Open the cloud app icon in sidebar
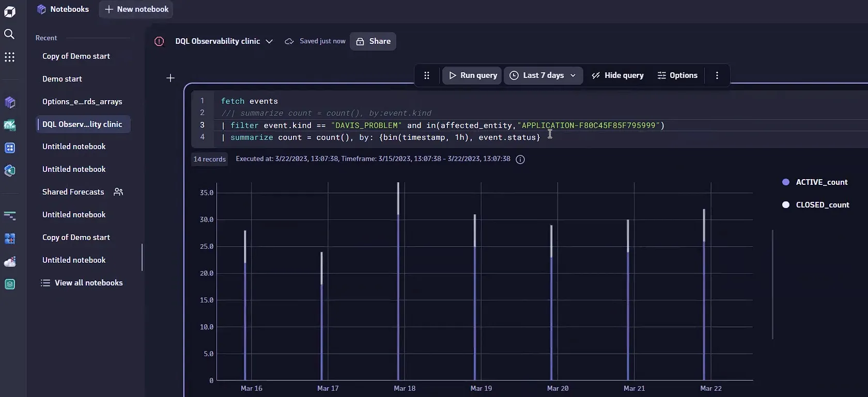This screenshot has height=397, width=868. click(10, 262)
